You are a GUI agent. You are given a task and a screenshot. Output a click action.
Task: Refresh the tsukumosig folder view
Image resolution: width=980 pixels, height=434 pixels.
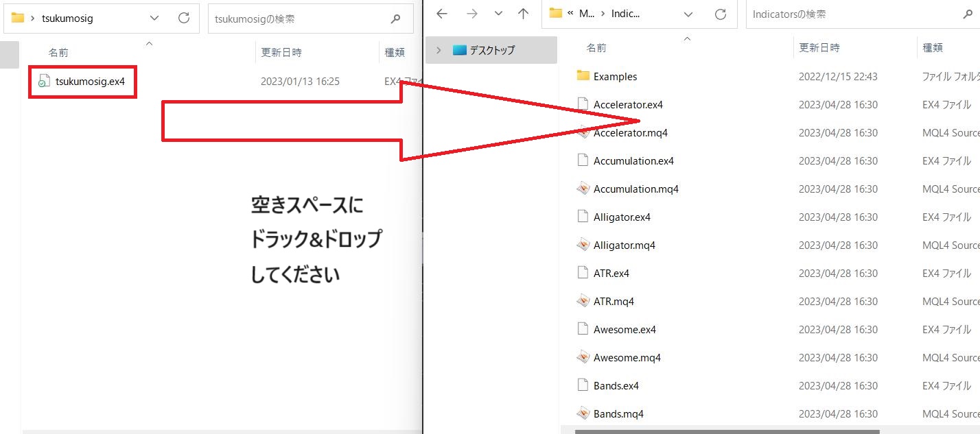coord(184,19)
